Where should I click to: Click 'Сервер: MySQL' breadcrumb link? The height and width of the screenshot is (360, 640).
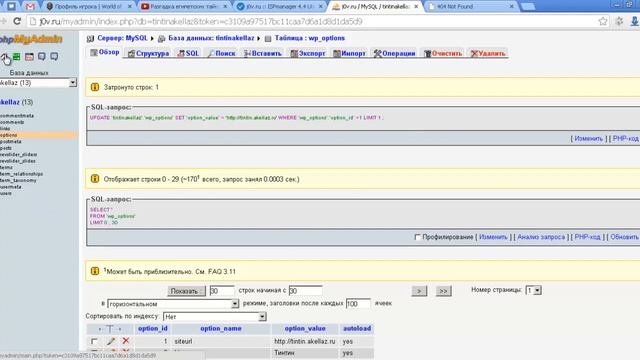122,38
